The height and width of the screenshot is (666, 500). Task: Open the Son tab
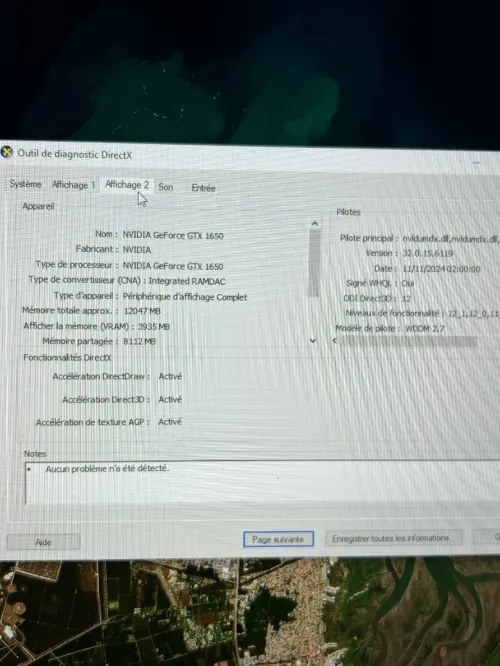166,187
